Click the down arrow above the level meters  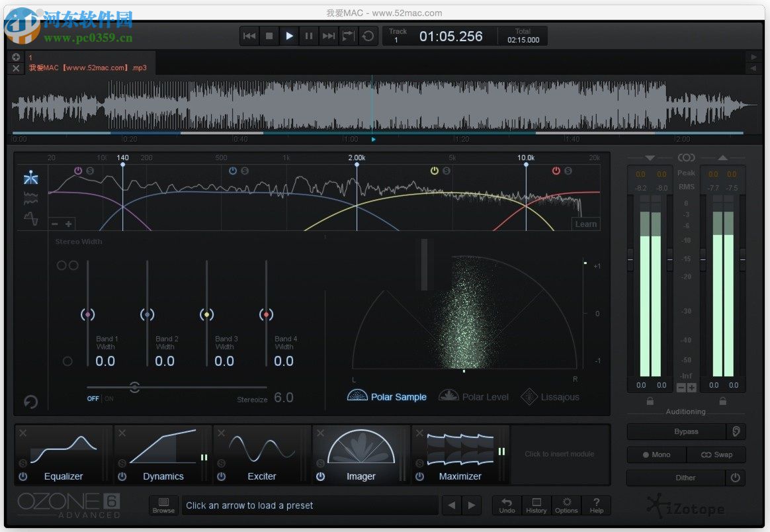(x=649, y=157)
